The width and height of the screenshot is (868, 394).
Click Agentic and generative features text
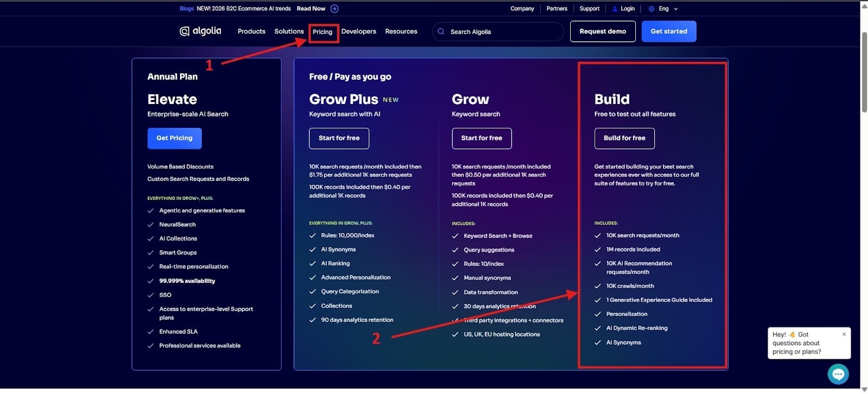point(202,210)
